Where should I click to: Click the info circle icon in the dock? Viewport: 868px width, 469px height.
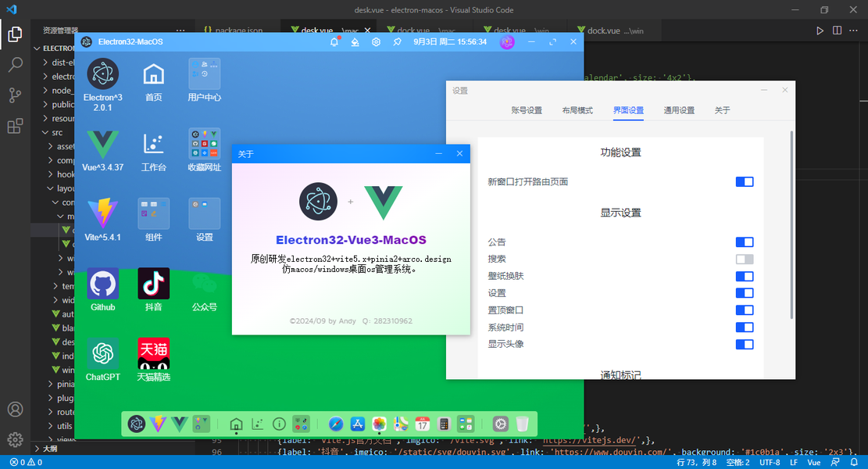click(x=280, y=424)
